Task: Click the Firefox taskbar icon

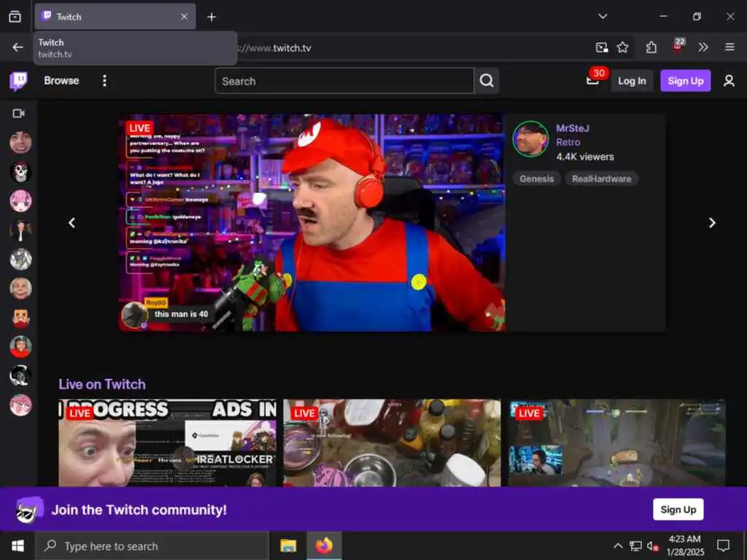Action: [x=324, y=546]
